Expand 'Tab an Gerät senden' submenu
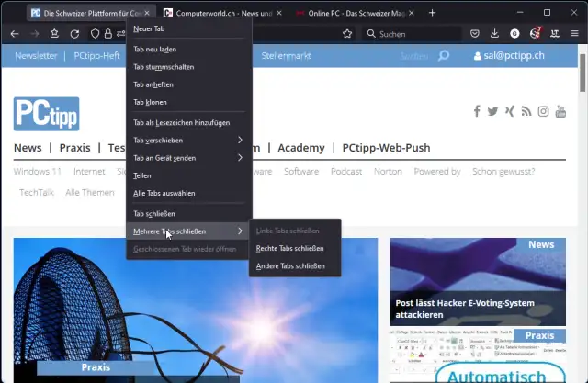 (188, 158)
